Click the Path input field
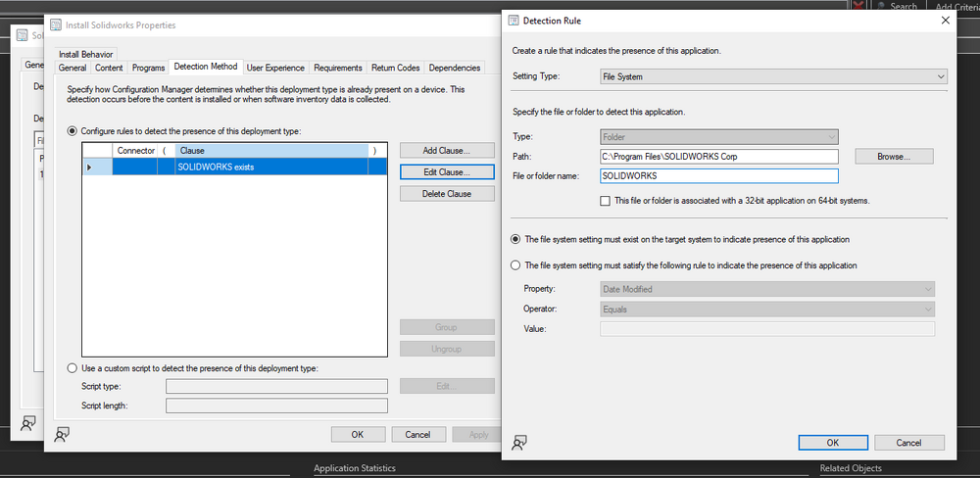 point(718,156)
